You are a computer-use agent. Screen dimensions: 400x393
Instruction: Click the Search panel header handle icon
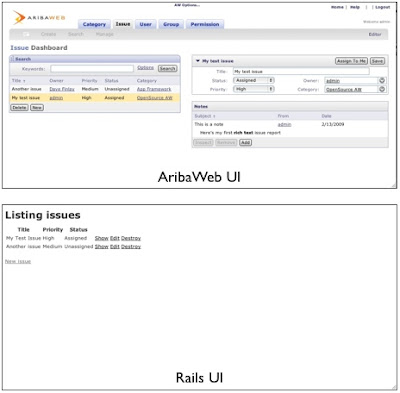coord(12,59)
